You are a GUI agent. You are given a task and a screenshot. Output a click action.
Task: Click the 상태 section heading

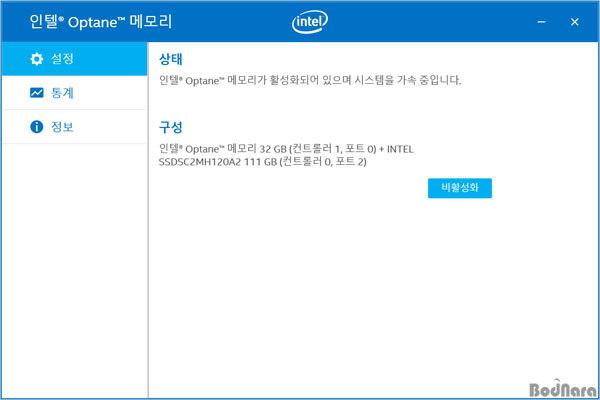click(x=171, y=59)
